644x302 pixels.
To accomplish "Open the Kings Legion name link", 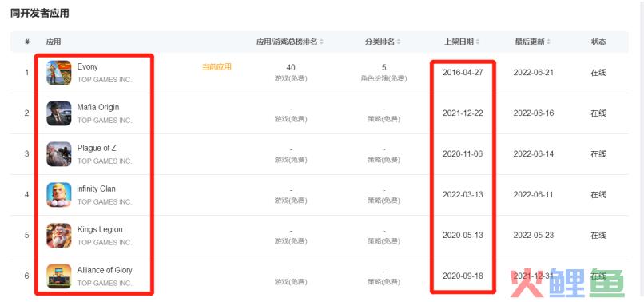I will (100, 229).
